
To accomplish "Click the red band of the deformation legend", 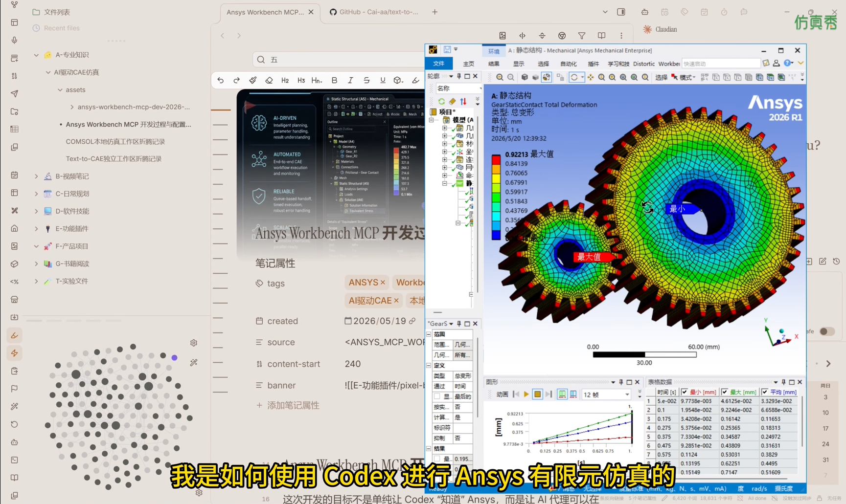I will pos(496,159).
